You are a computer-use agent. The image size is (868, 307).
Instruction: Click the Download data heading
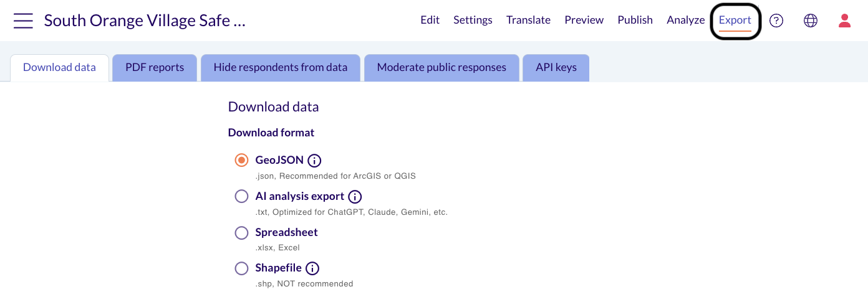(x=273, y=106)
